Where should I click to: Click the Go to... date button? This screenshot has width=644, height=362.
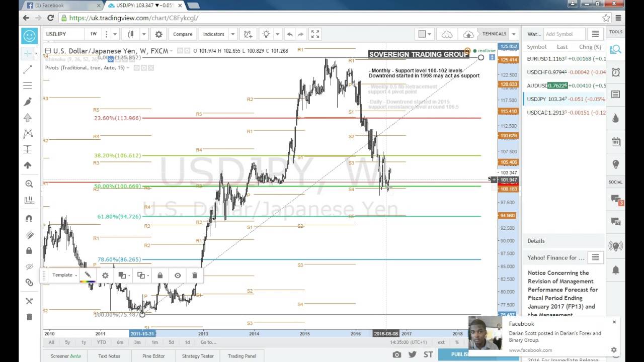pyautogui.click(x=208, y=342)
